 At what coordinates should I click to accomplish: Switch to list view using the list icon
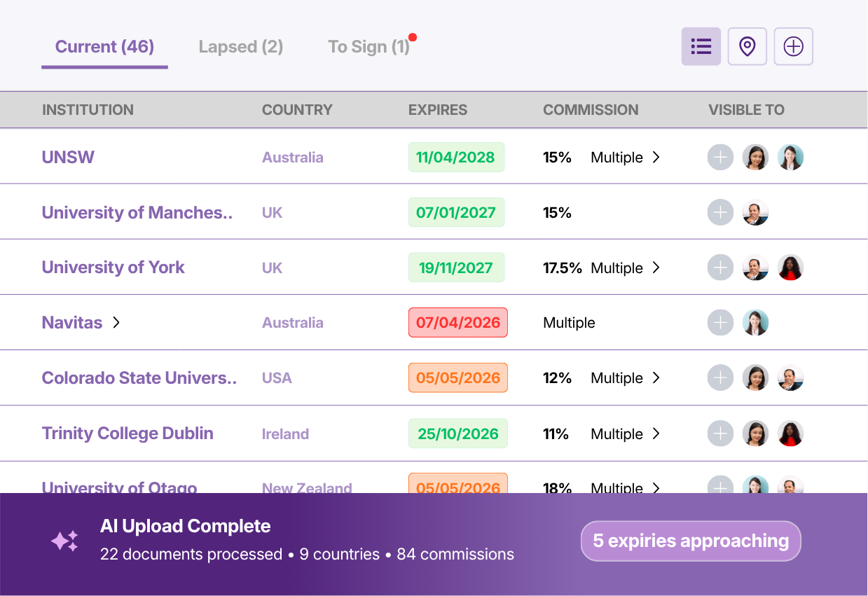[x=701, y=46]
